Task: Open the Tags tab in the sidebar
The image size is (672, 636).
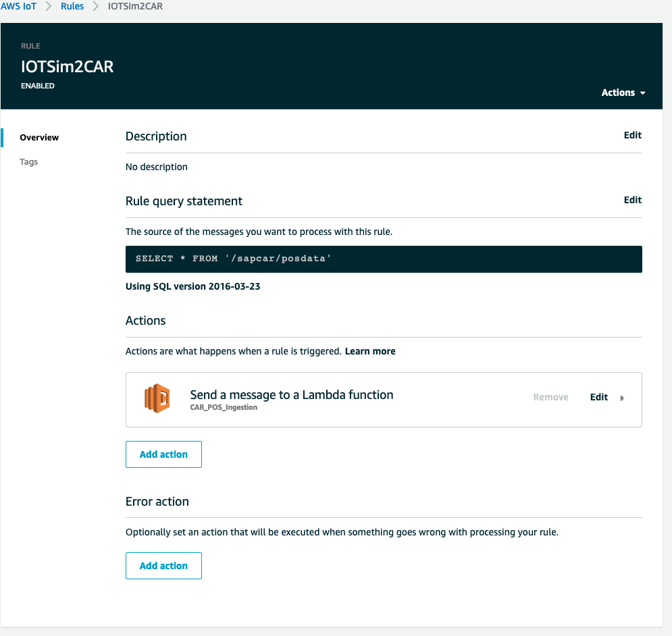Action: [x=29, y=162]
